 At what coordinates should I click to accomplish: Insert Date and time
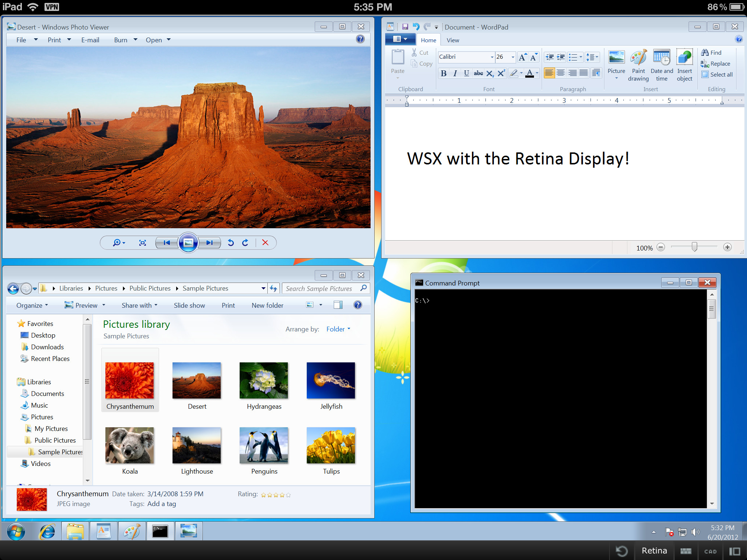click(x=662, y=66)
